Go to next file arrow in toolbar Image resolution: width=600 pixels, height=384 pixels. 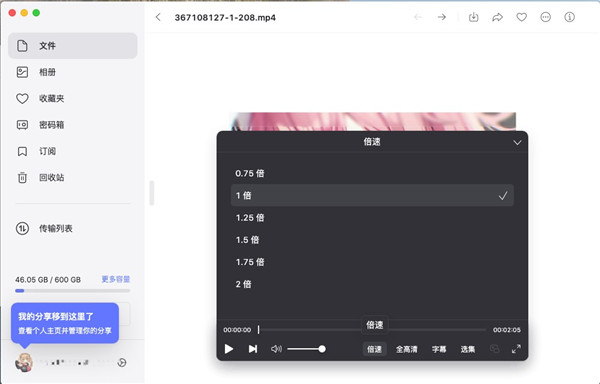442,17
